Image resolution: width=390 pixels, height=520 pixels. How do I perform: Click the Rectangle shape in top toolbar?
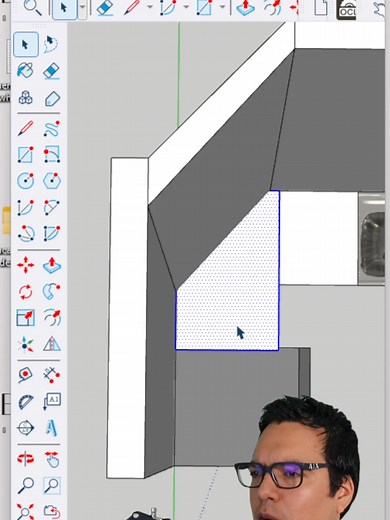pyautogui.click(x=204, y=7)
